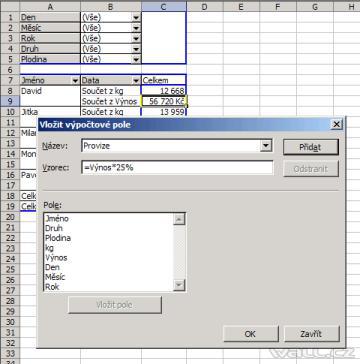Confirm dialog with OK button
The width and height of the screenshot is (360, 364).
[x=250, y=334]
